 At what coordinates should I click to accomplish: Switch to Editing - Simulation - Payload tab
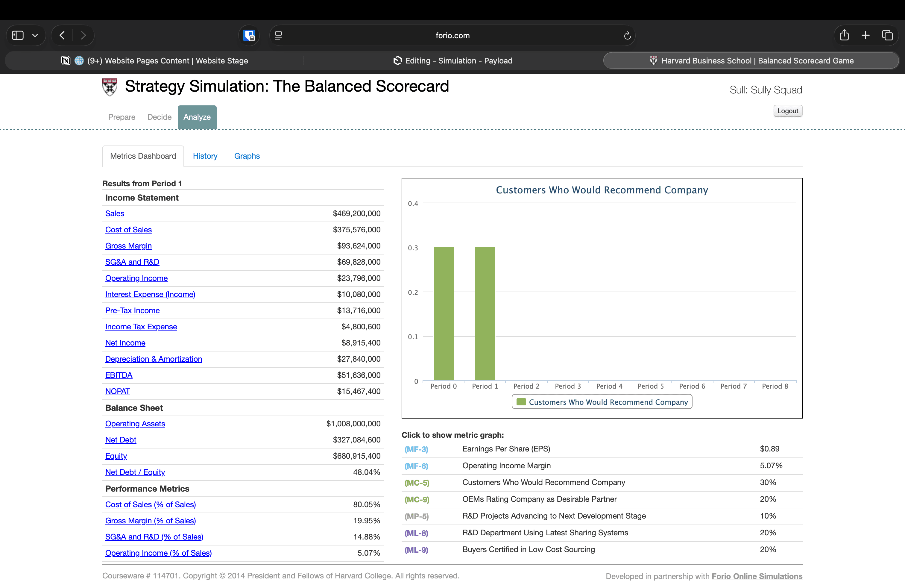coord(452,61)
